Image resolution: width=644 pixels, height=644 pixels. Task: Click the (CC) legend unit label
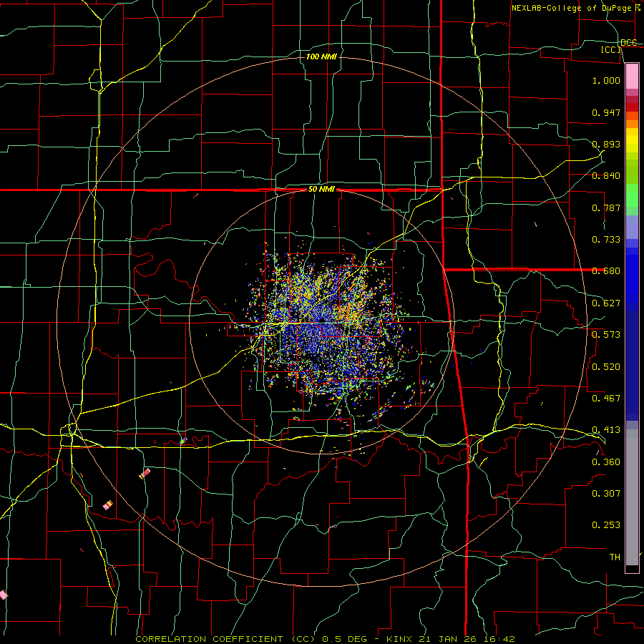(x=611, y=49)
